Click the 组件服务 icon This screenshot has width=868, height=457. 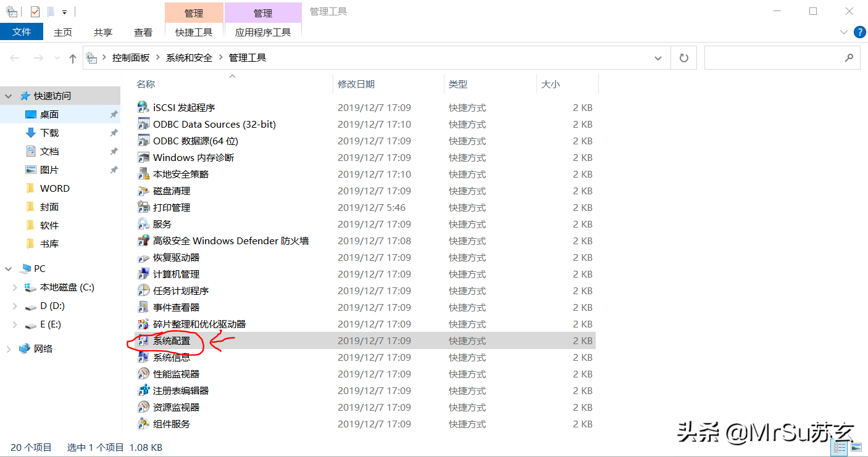coord(143,424)
